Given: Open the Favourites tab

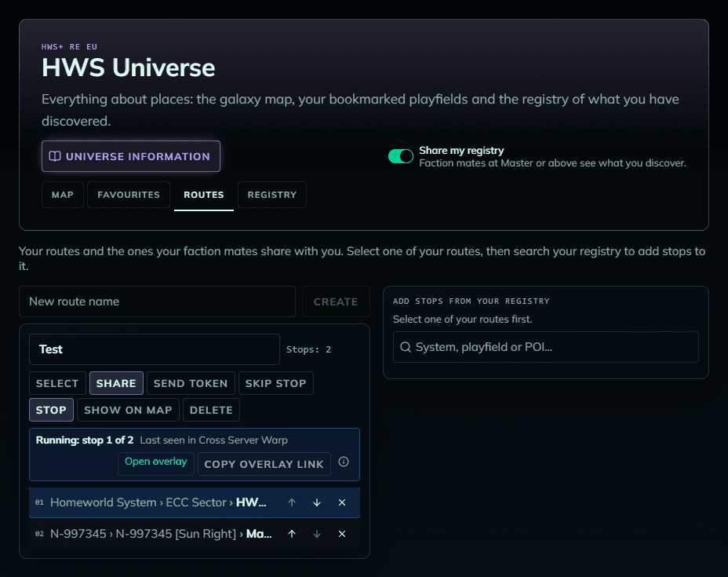Looking at the screenshot, I should pyautogui.click(x=129, y=195).
